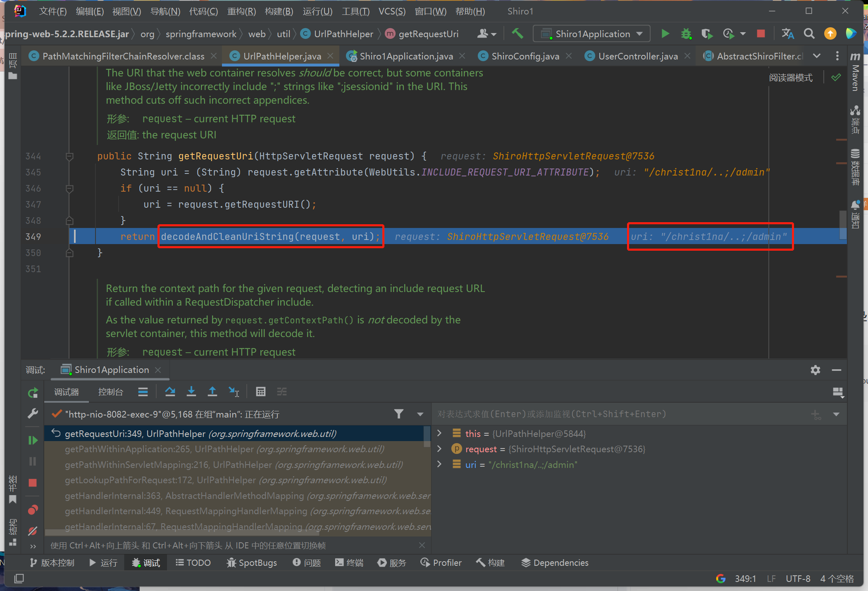The width and height of the screenshot is (868, 591).
Task: Expand the request variable node
Action: point(439,449)
